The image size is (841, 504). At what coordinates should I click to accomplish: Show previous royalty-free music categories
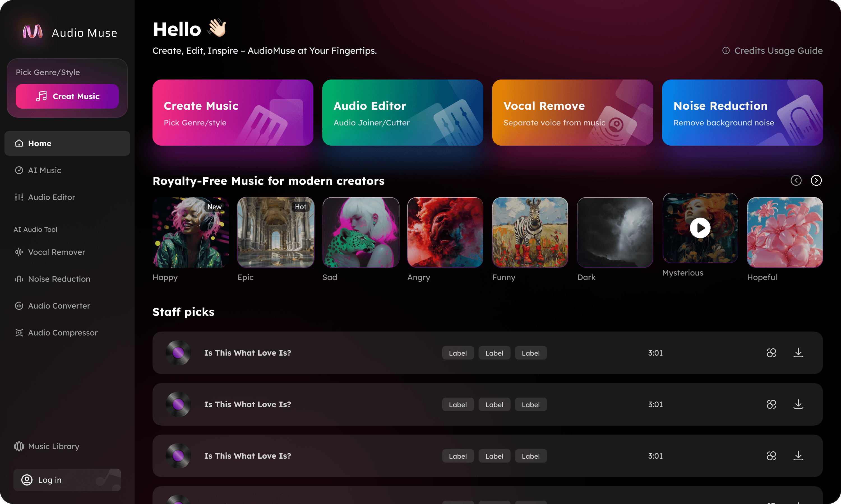click(796, 180)
